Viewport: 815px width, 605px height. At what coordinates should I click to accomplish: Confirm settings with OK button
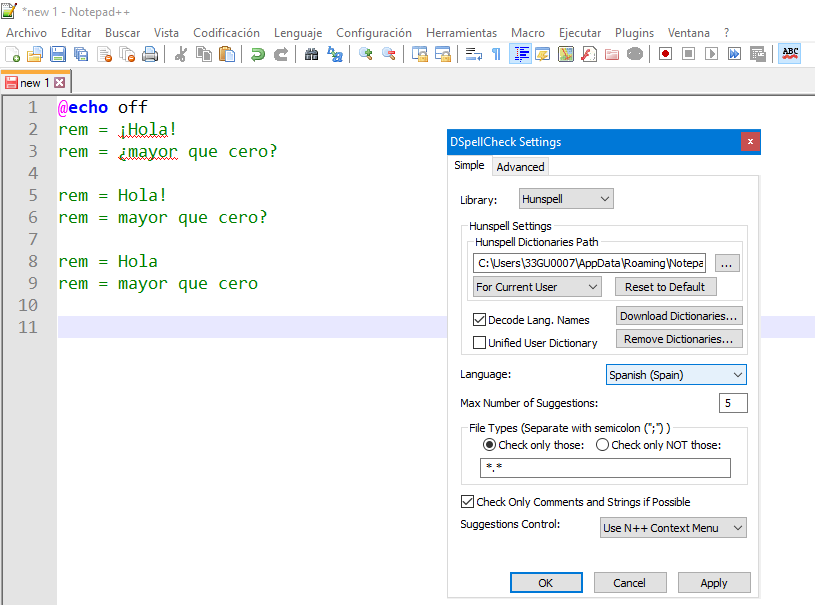pyautogui.click(x=546, y=583)
